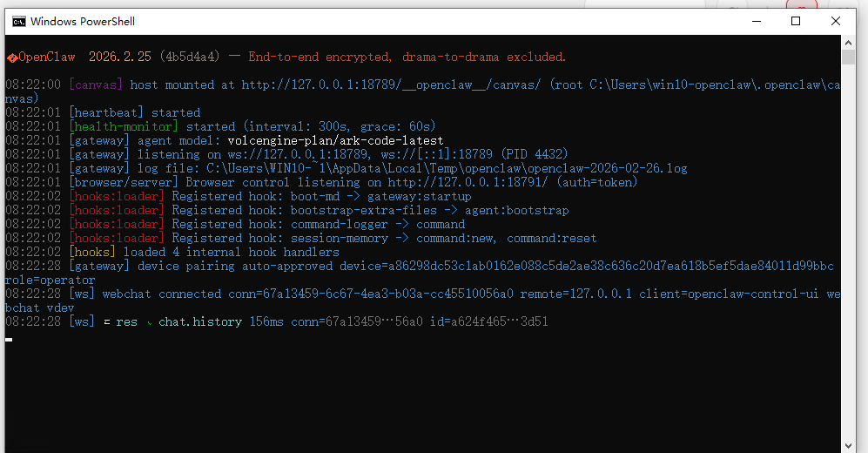Click the blinking cursor at the prompt
Image resolution: width=868 pixels, height=453 pixels.
pyautogui.click(x=9, y=338)
